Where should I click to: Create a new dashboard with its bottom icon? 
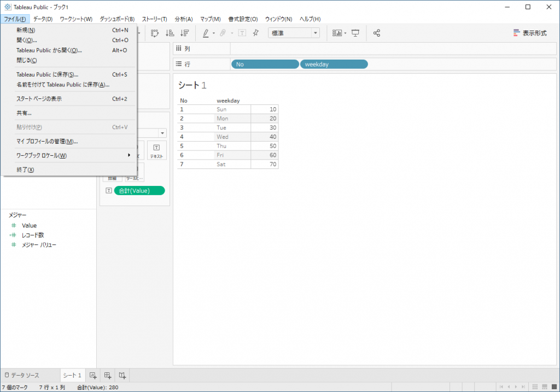click(x=107, y=375)
